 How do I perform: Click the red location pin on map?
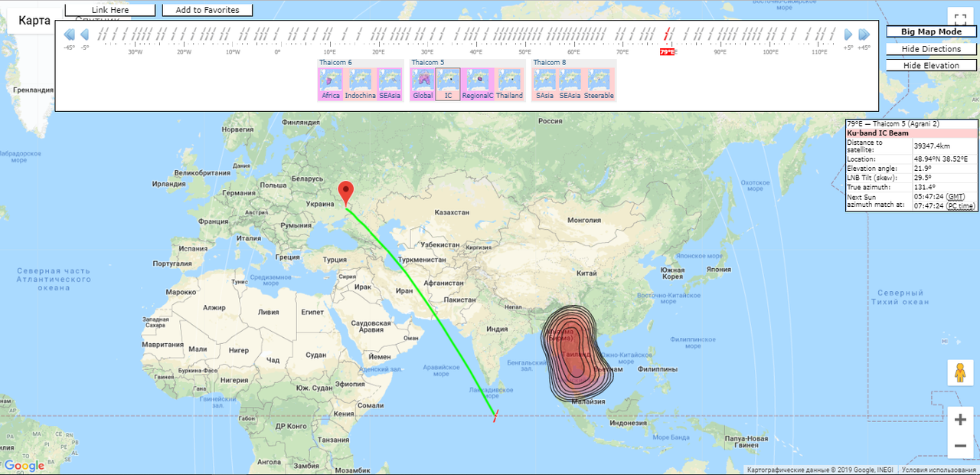pyautogui.click(x=346, y=193)
